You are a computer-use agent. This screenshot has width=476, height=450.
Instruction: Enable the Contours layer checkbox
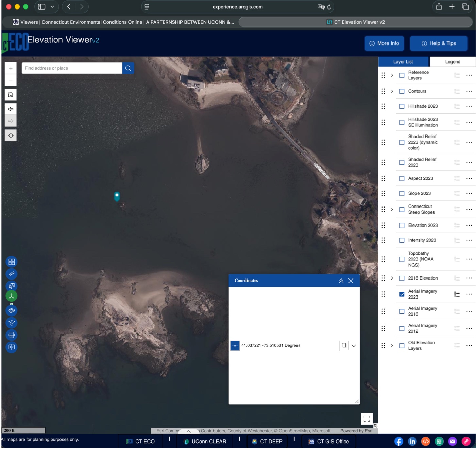coord(402,92)
